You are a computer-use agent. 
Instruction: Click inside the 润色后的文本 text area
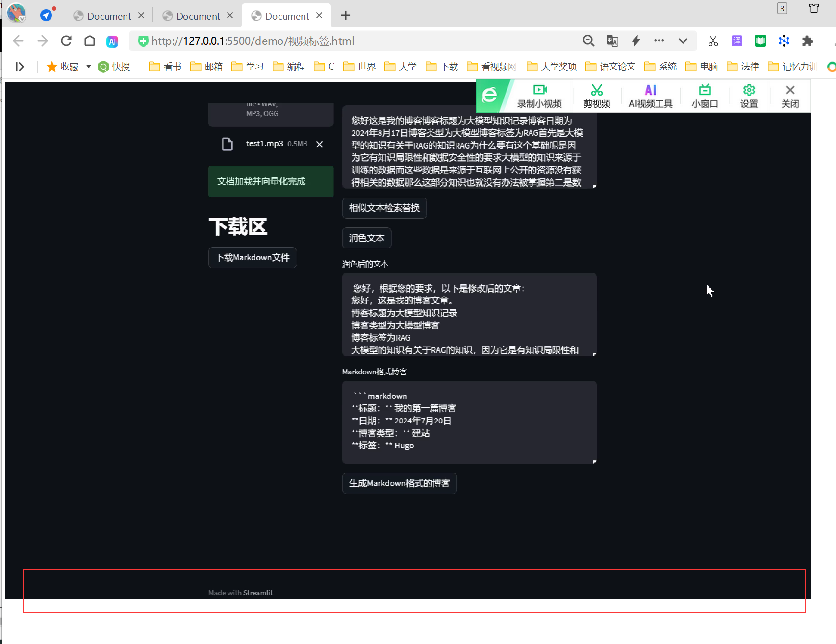coord(469,315)
